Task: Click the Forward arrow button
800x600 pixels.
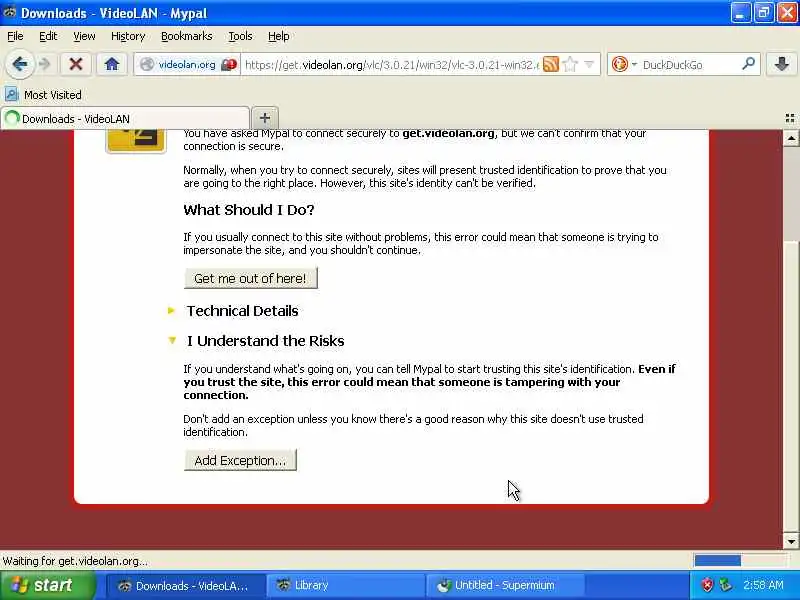Action: click(45, 64)
